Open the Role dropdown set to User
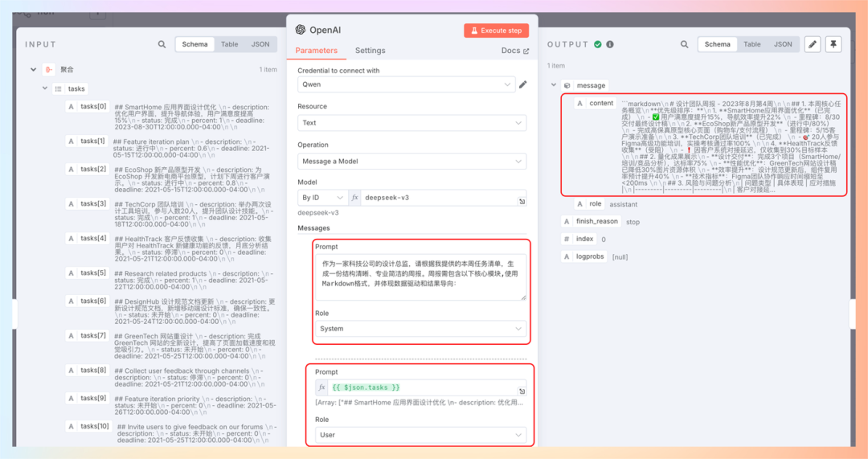 [x=420, y=435]
